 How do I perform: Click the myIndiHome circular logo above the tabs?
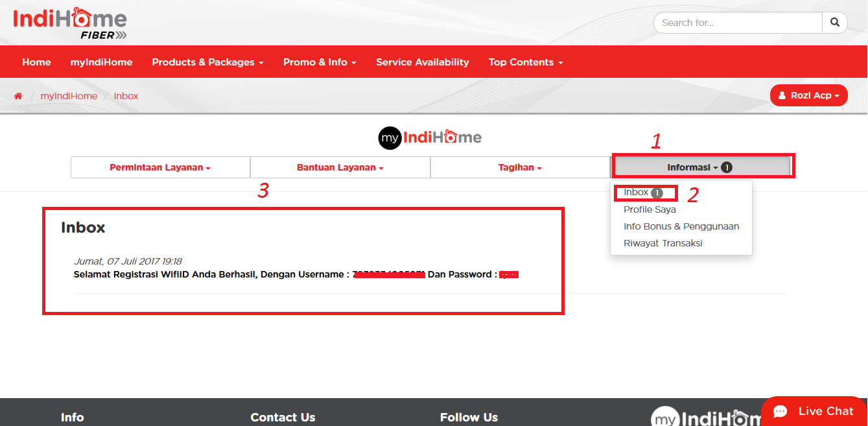click(x=389, y=137)
